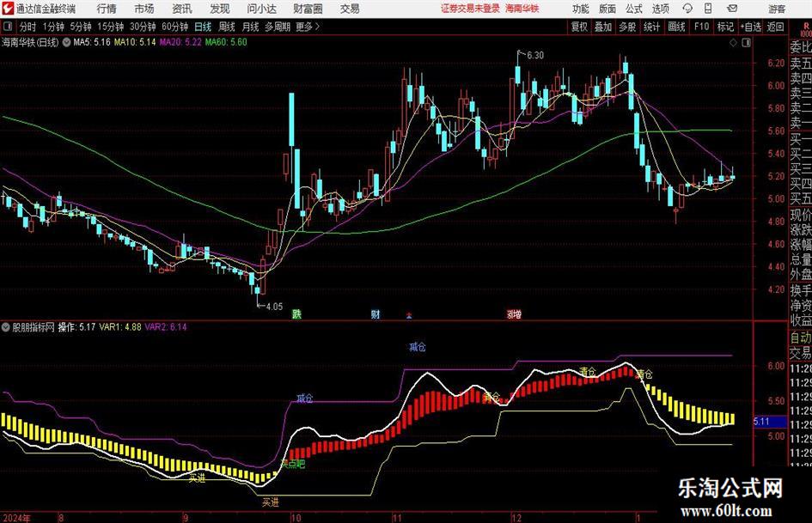Click 证券交易未登录 login link
Screen dimensions: 812x523
pyautogui.click(x=470, y=9)
